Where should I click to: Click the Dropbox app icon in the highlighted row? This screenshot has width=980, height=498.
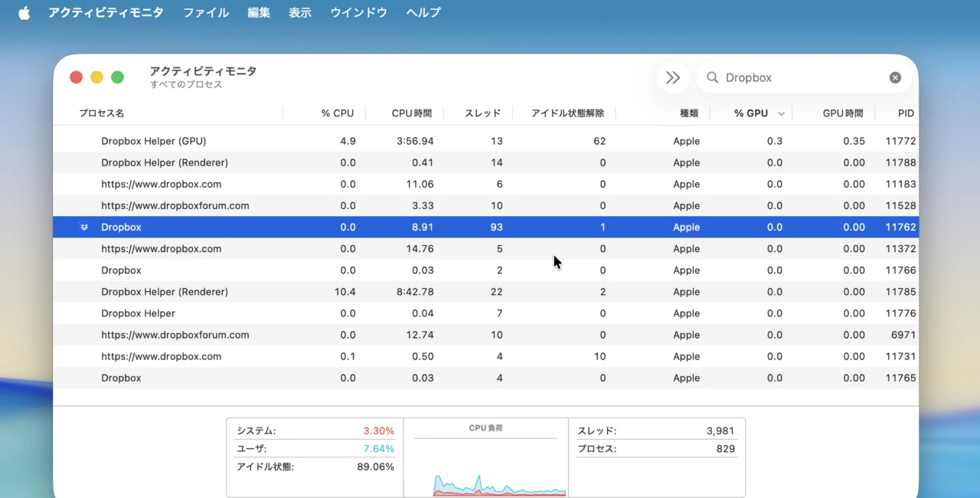[x=84, y=227]
